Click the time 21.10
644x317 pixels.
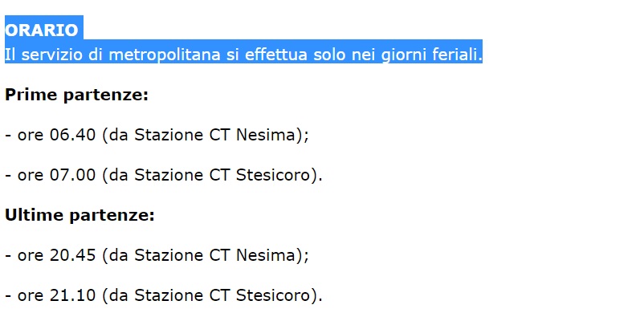pyautogui.click(x=73, y=295)
